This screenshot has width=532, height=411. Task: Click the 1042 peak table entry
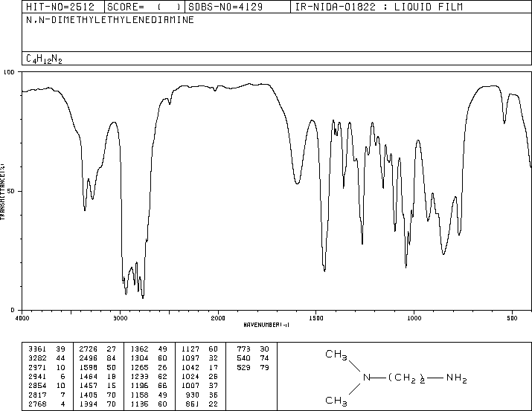click(x=190, y=367)
